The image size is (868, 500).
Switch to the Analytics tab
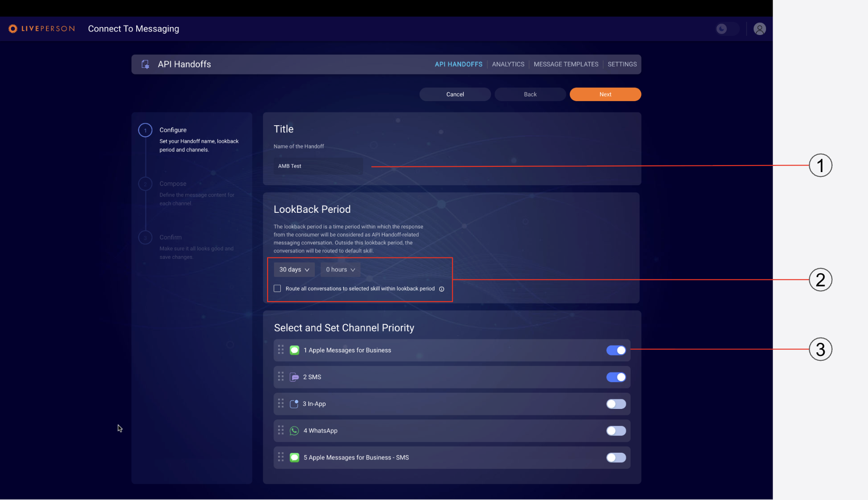click(508, 64)
